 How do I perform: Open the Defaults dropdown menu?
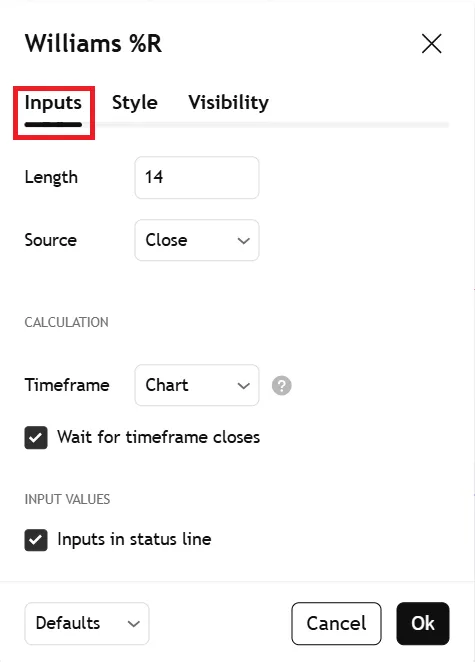[87, 624]
